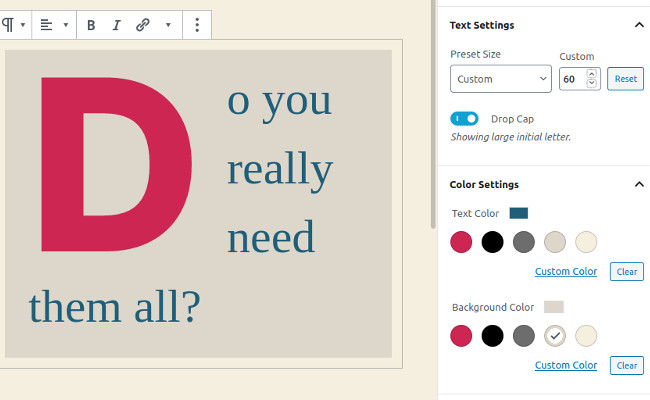This screenshot has height=400, width=650.
Task: Select the red text color swatch
Action: click(461, 241)
